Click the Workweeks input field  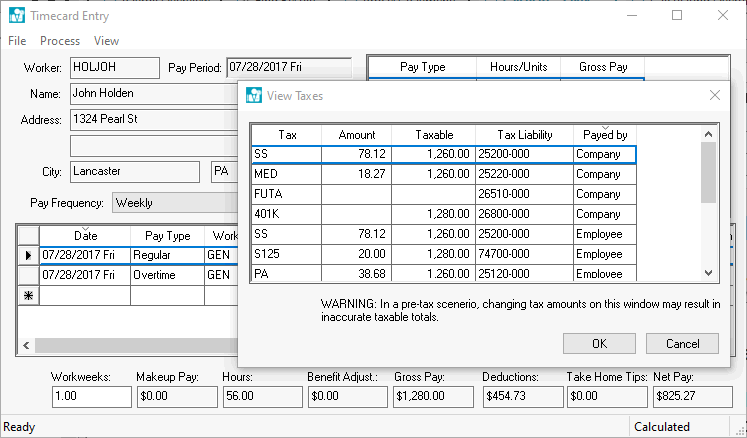(91, 396)
